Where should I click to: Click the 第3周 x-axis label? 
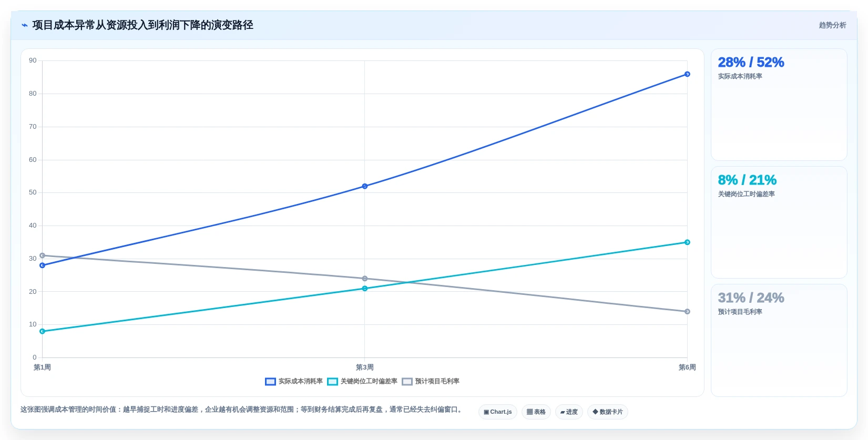365,367
